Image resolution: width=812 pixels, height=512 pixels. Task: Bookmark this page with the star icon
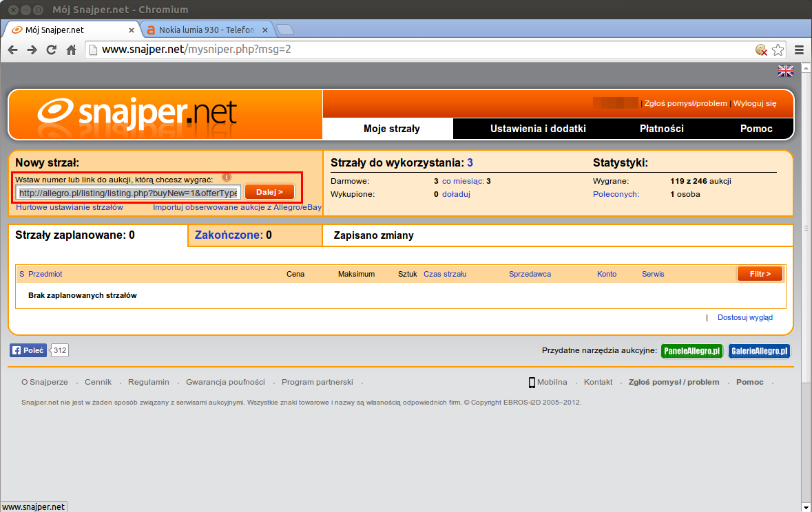click(778, 50)
